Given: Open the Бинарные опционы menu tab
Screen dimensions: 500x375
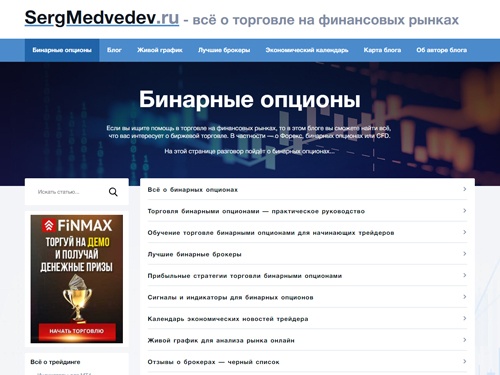Looking at the screenshot, I should click(x=62, y=50).
